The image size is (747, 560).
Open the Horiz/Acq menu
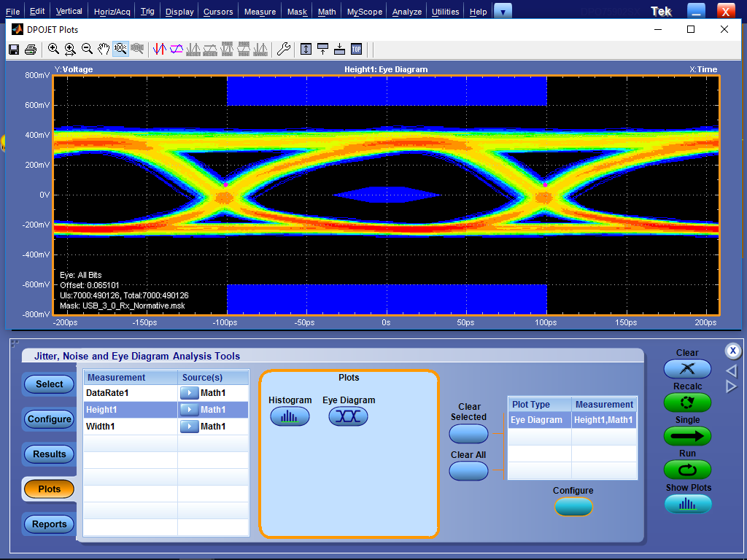[x=112, y=12]
